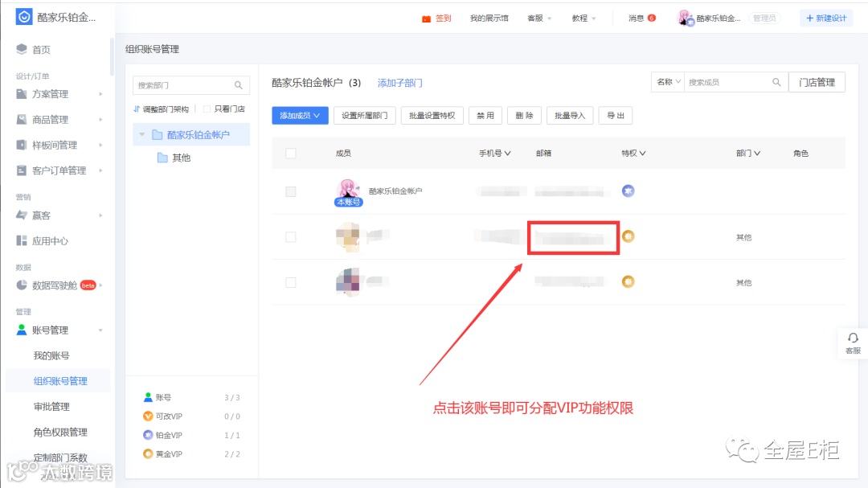The image size is (868, 488).
Task: Click the 禁用 button
Action: point(485,115)
